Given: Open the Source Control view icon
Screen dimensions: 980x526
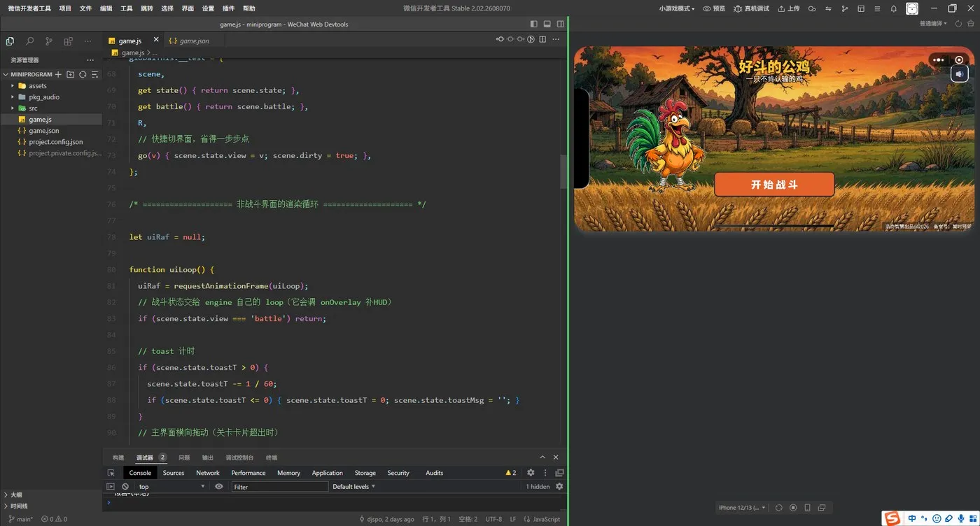Looking at the screenshot, I should [x=49, y=41].
